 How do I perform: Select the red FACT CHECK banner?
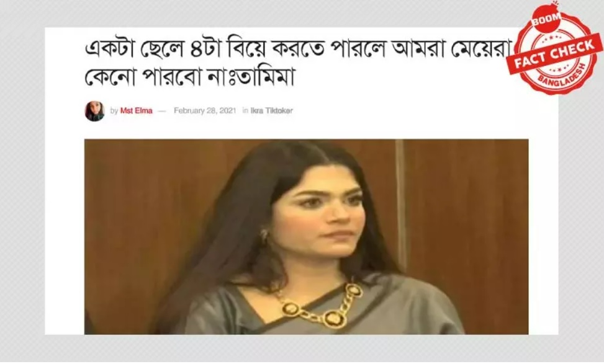click(555, 54)
